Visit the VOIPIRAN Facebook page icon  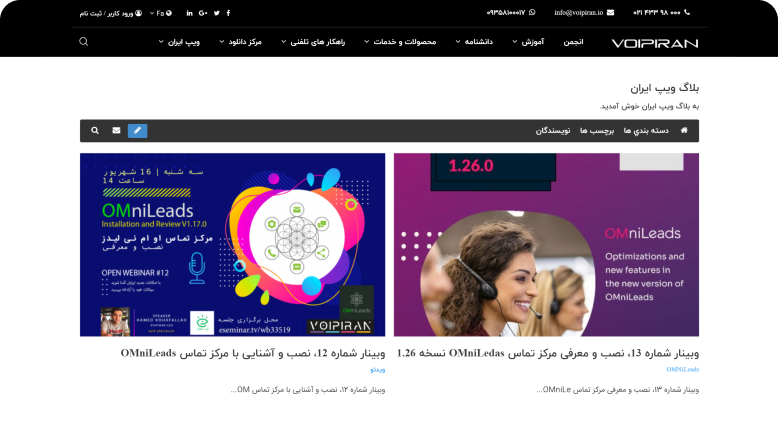click(228, 13)
